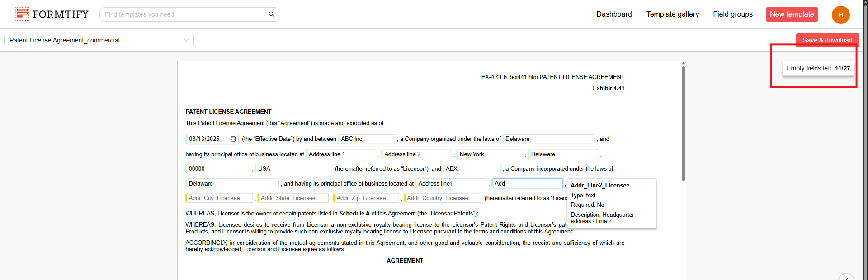The height and width of the screenshot is (280, 868).
Task: Click the Address line 2 field
Action: [x=416, y=154]
